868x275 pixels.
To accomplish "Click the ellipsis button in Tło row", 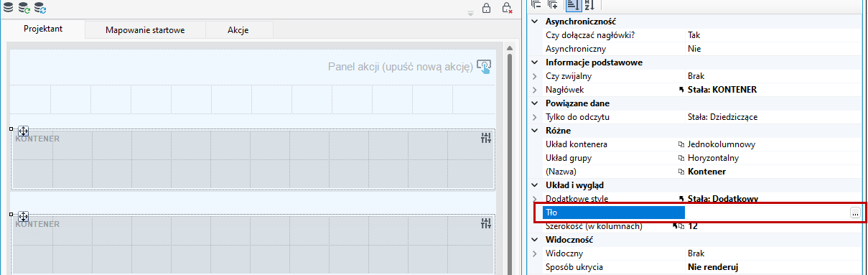I will pos(854,213).
